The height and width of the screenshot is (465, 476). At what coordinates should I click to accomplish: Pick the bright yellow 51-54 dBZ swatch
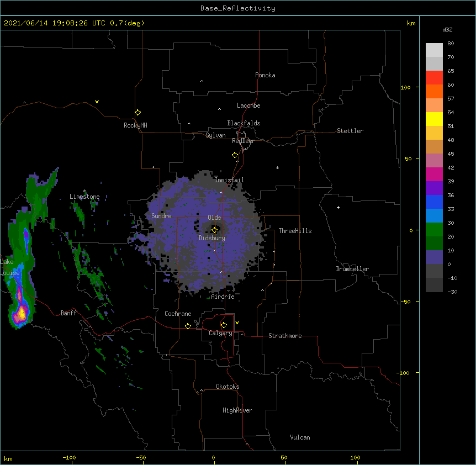(434, 119)
